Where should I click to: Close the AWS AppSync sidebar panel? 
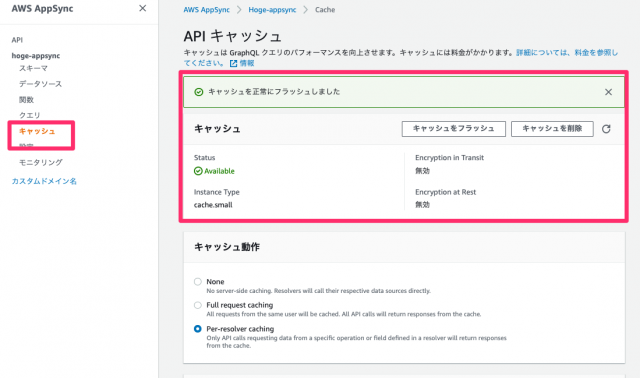pos(142,8)
